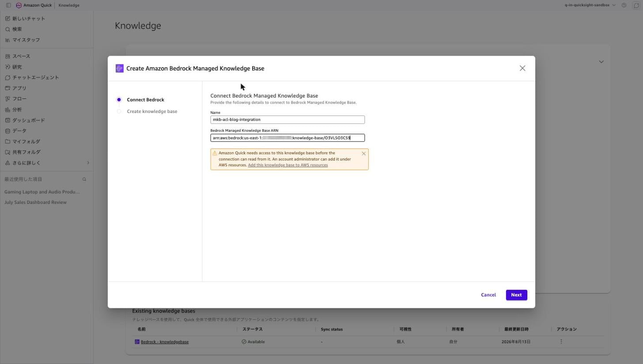Click the Available status cell

pyautogui.click(x=253, y=342)
